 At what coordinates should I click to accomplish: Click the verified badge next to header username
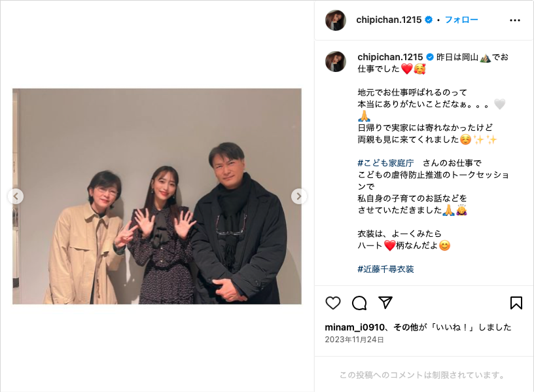pos(429,20)
